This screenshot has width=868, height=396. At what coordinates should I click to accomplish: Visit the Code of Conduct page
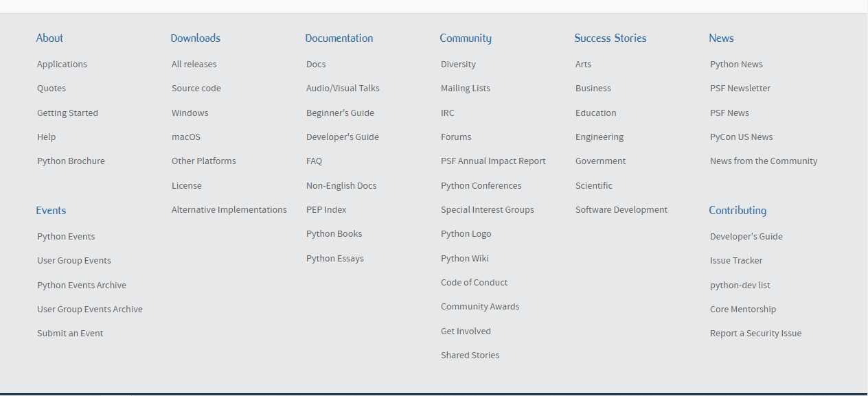tap(474, 283)
